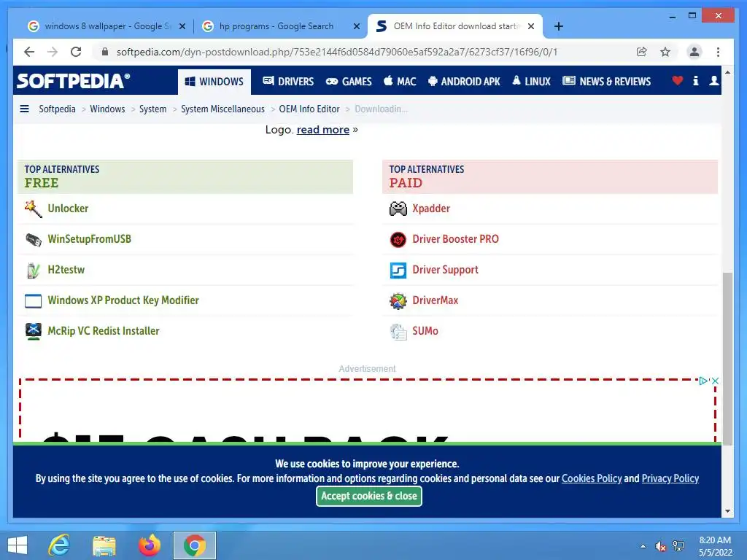Click System Miscellaneous breadcrumb link
Screen dimensions: 747x560
tap(222, 109)
